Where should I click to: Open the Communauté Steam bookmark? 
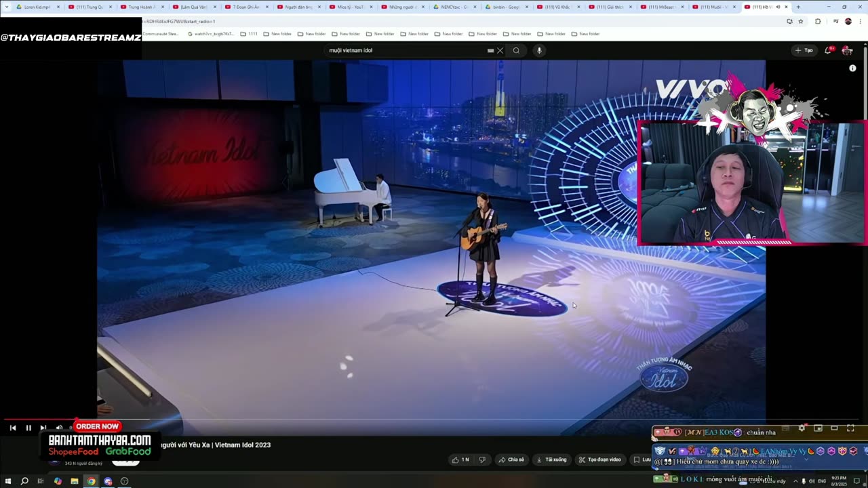(160, 33)
